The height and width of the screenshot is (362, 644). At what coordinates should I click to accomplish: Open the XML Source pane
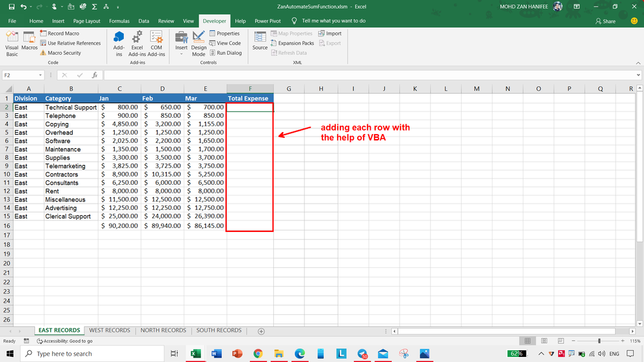[x=260, y=41]
